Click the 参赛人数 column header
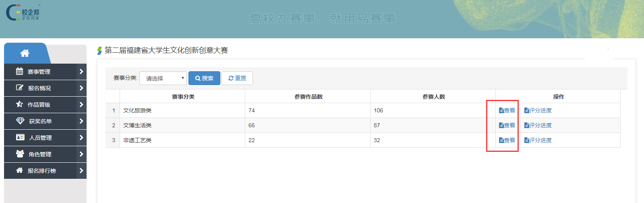Viewport: 644px width, 203px height. [x=433, y=97]
